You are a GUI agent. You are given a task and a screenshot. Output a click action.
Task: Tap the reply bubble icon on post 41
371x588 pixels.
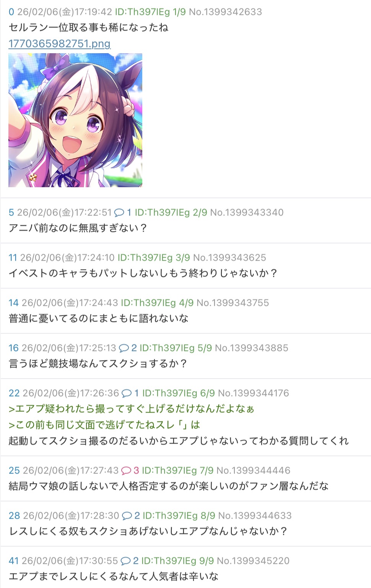125,561
